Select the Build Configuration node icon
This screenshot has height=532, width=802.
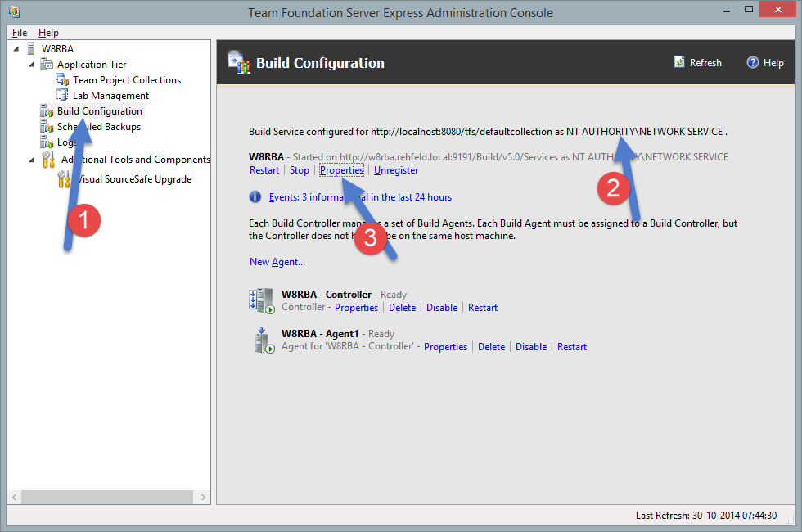47,110
